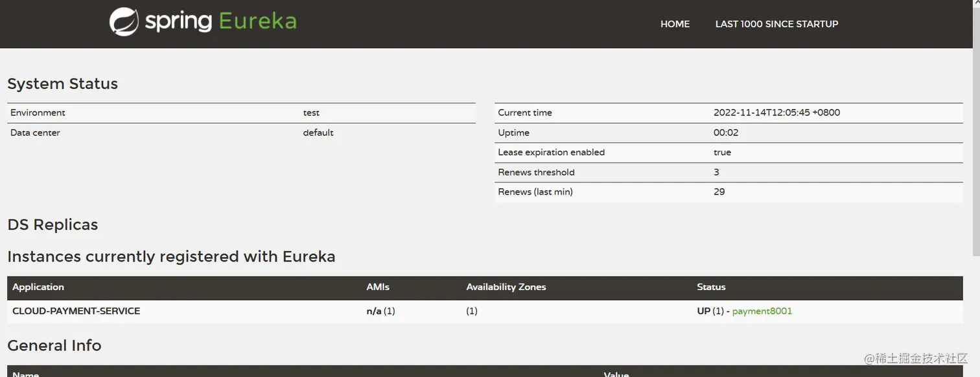Select the Renews (last min) value 29
This screenshot has width=980, height=377.
[719, 191]
